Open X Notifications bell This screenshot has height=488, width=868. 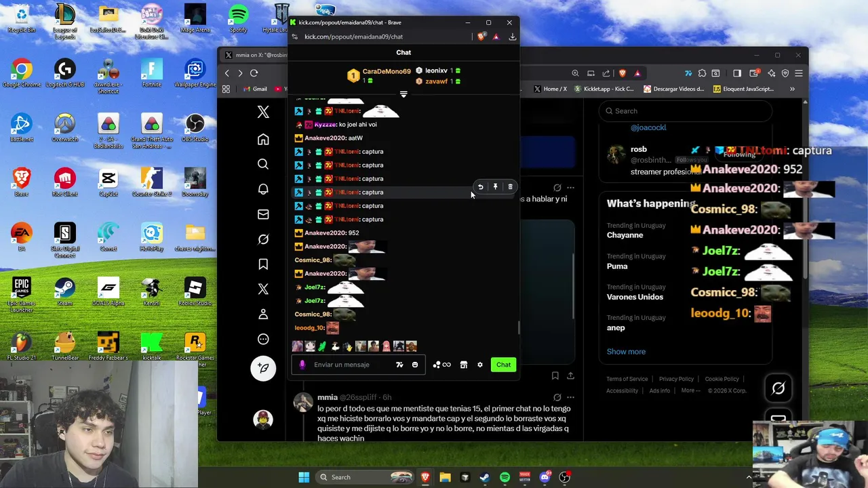[263, 189]
